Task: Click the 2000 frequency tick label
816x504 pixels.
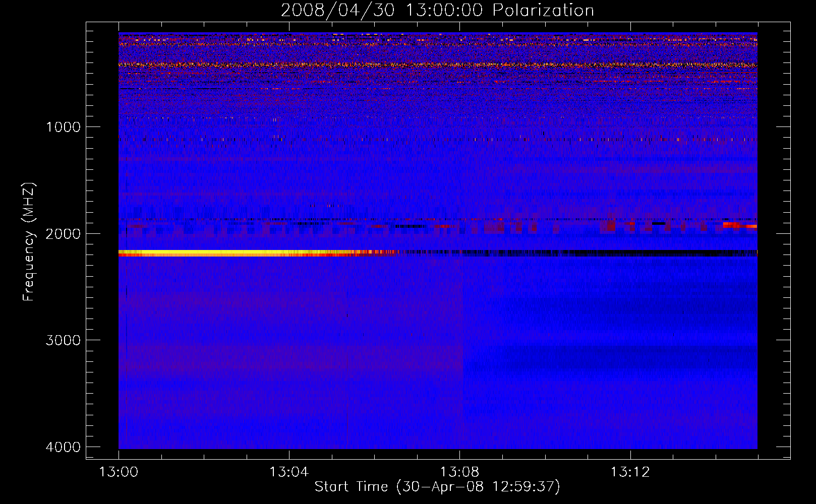Action: point(63,234)
